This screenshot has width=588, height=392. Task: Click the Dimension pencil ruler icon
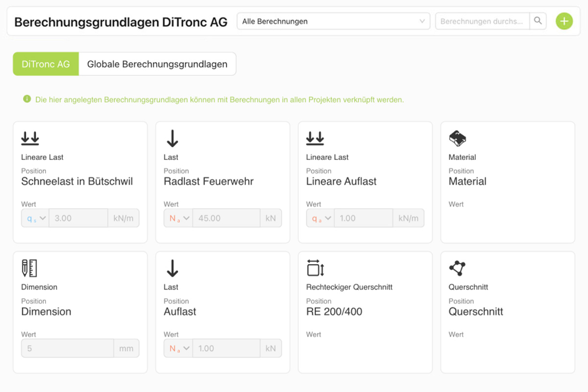[x=29, y=269]
